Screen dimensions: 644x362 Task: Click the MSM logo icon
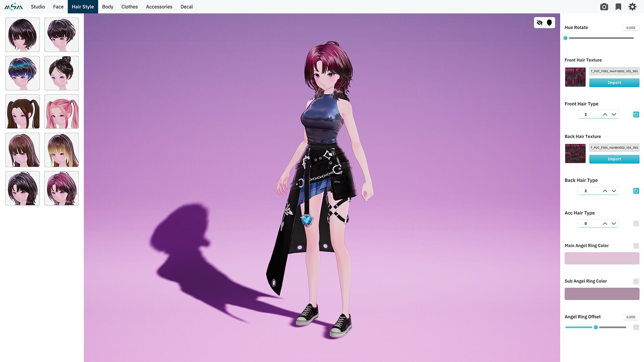(x=14, y=7)
